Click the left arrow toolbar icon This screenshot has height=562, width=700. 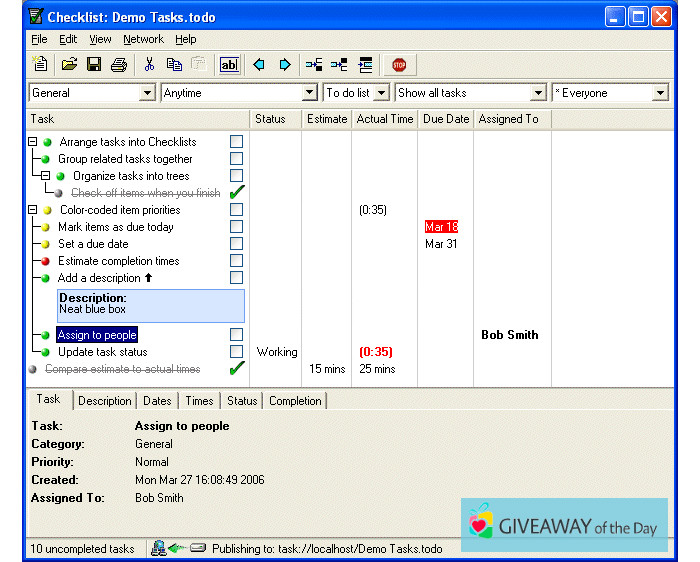pyautogui.click(x=259, y=65)
